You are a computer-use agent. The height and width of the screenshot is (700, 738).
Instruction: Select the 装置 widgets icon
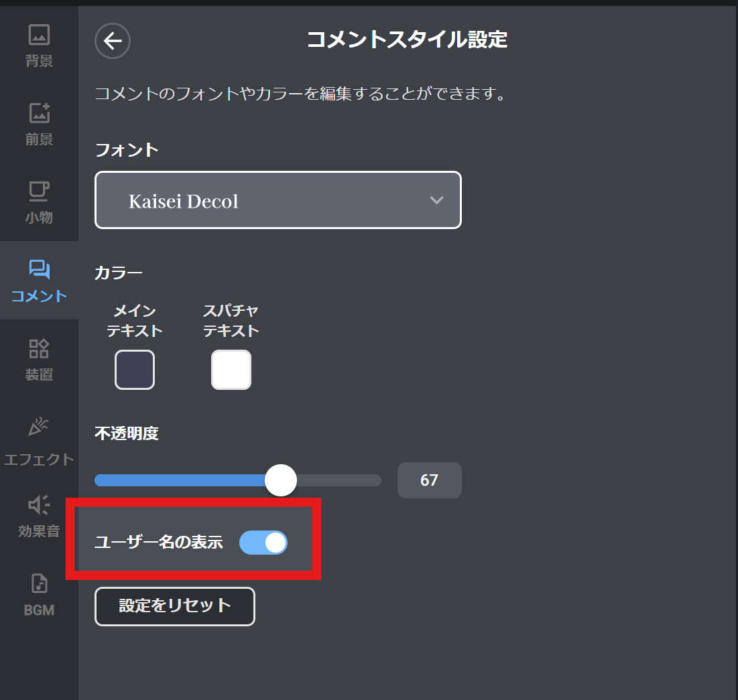[39, 348]
